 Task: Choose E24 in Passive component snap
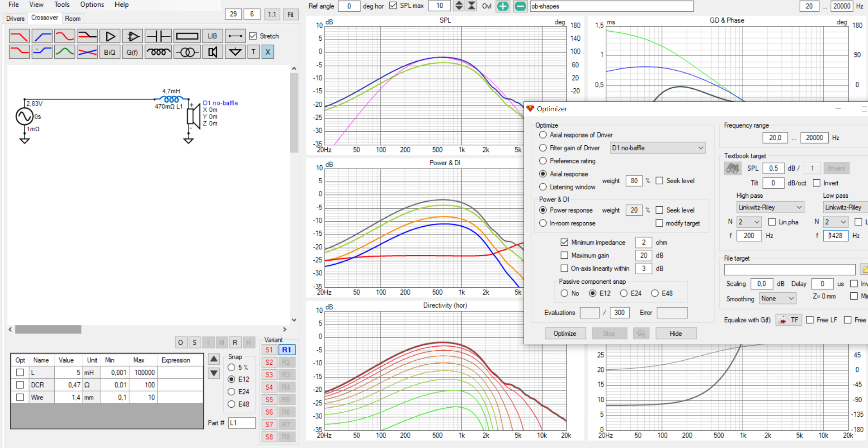[x=624, y=293]
